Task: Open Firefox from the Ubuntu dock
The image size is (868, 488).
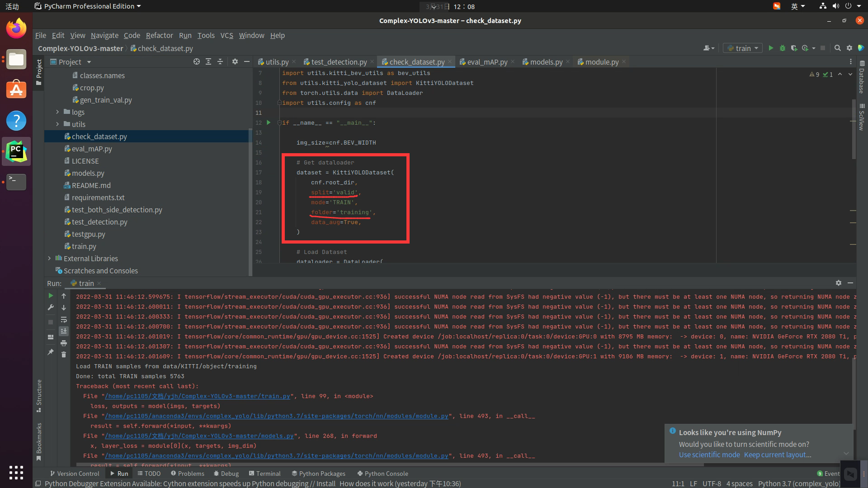Action: pyautogui.click(x=16, y=29)
